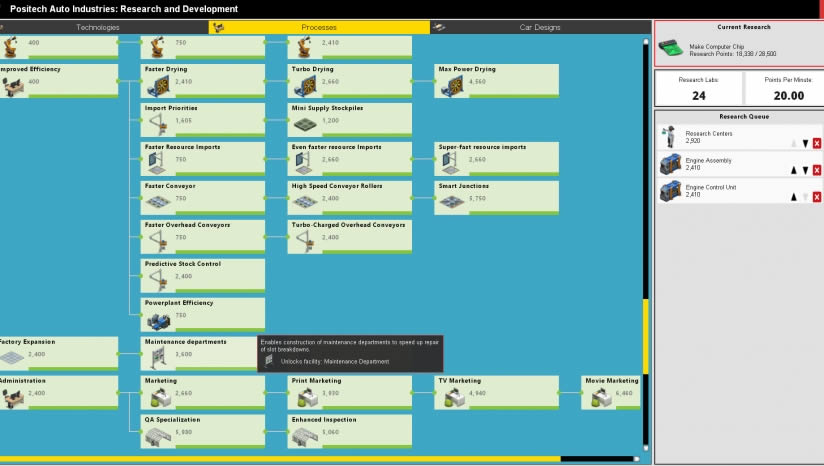
Task: Delete Engine Control Unit from queue
Action: (817, 196)
